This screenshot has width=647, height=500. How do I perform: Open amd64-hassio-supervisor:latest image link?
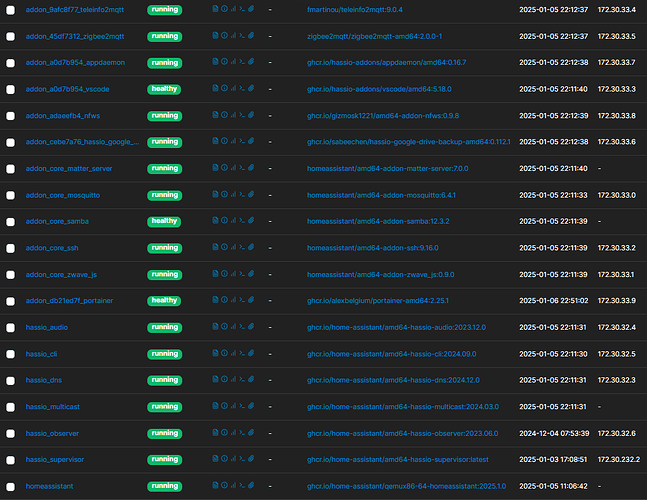click(398, 460)
